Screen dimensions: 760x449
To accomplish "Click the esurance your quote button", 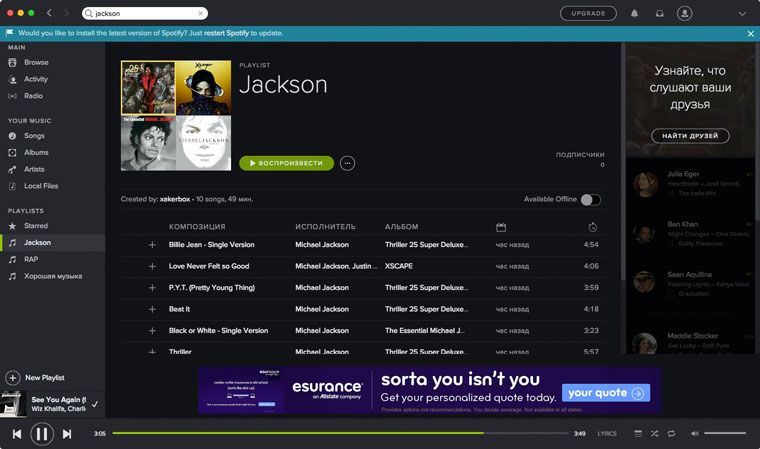I will (x=606, y=393).
